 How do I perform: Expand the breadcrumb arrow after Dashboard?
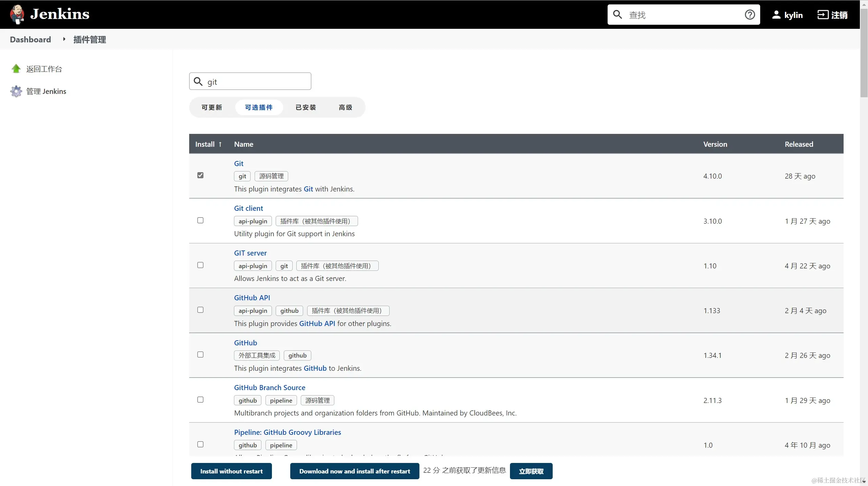pyautogui.click(x=64, y=39)
